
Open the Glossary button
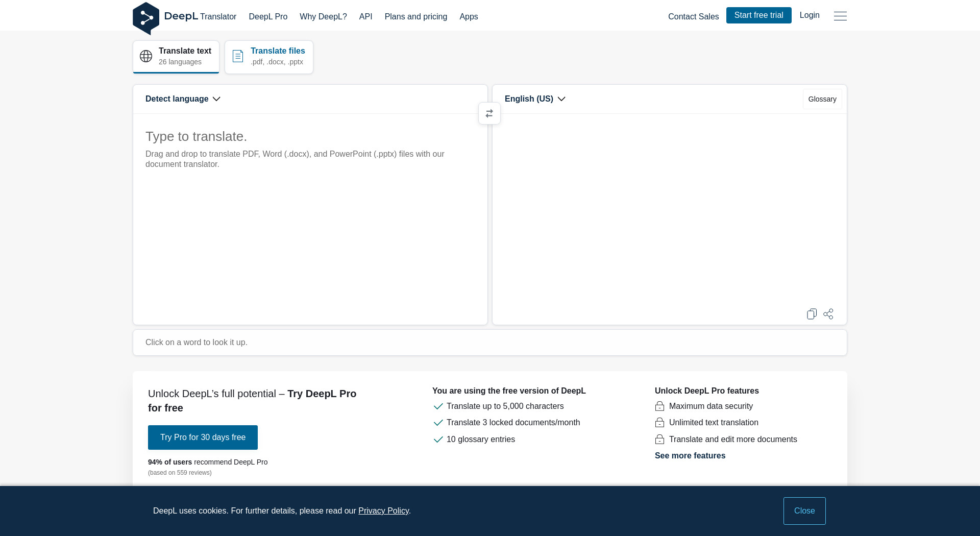pyautogui.click(x=822, y=99)
